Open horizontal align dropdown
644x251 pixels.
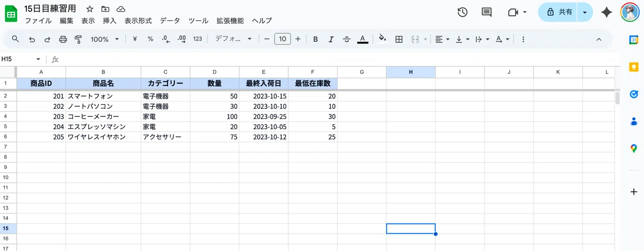[442, 39]
